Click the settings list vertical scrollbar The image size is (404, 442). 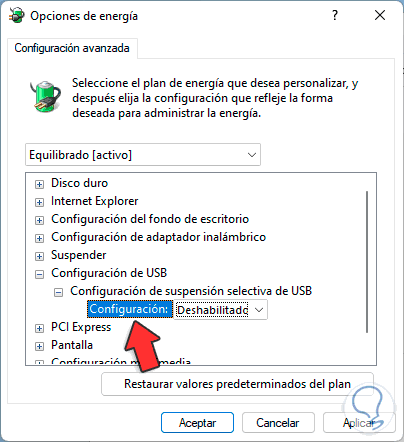[x=367, y=262]
